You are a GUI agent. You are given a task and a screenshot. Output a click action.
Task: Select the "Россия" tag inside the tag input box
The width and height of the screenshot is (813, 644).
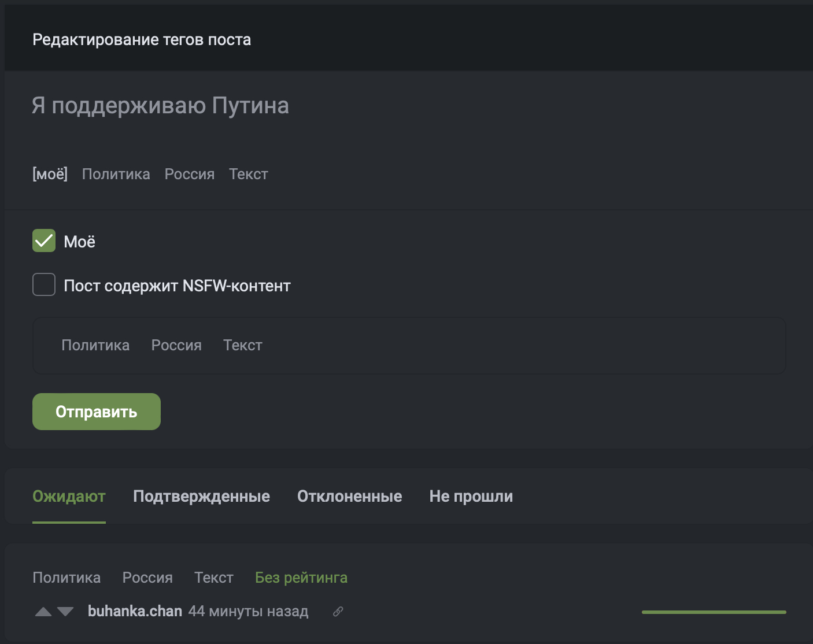coord(176,345)
